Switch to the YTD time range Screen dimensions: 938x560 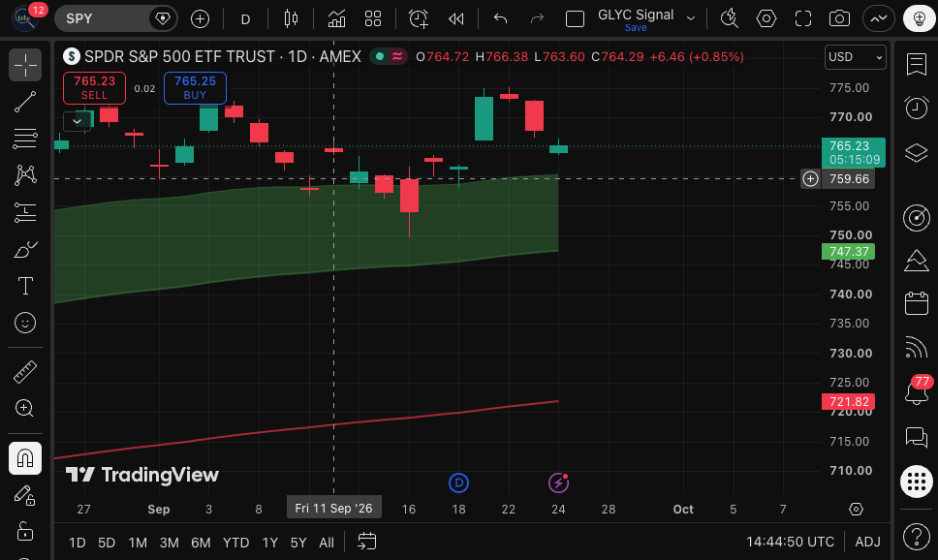tap(235, 542)
